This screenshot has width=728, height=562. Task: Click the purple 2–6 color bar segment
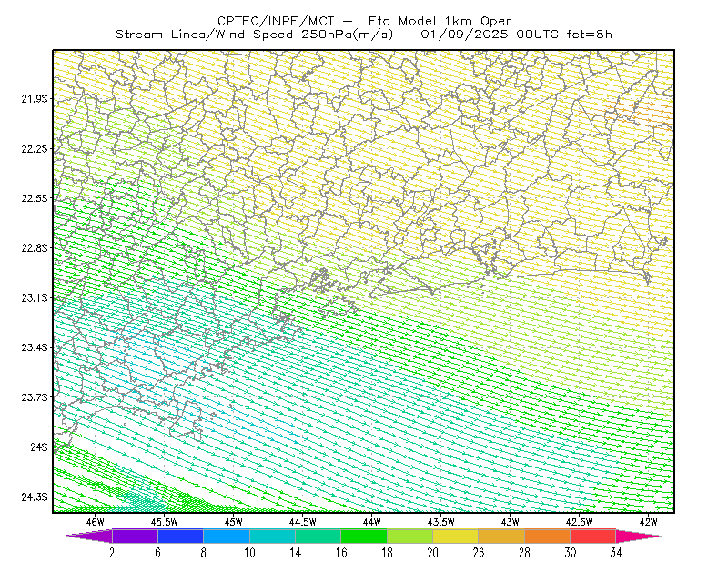click(x=135, y=536)
